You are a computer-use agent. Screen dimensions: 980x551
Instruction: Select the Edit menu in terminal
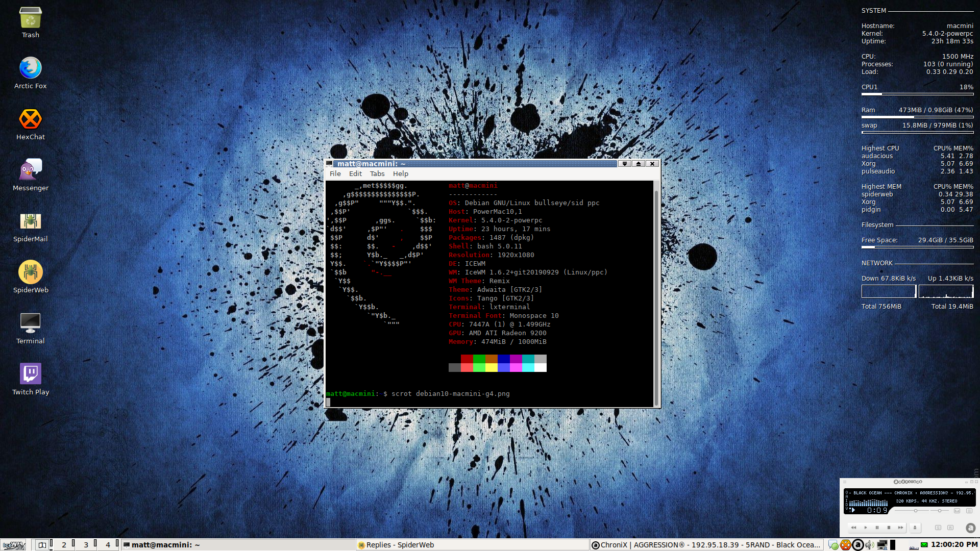coord(355,173)
